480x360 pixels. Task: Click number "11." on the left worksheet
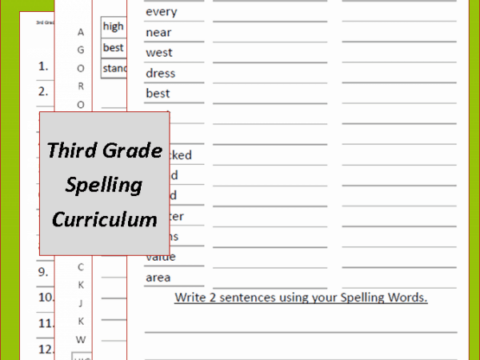pos(46,323)
